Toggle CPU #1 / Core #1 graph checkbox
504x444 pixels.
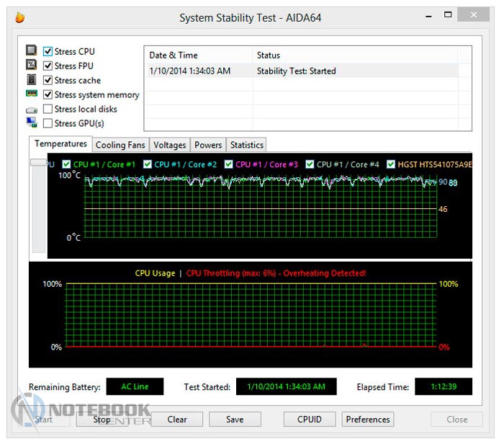pos(67,164)
